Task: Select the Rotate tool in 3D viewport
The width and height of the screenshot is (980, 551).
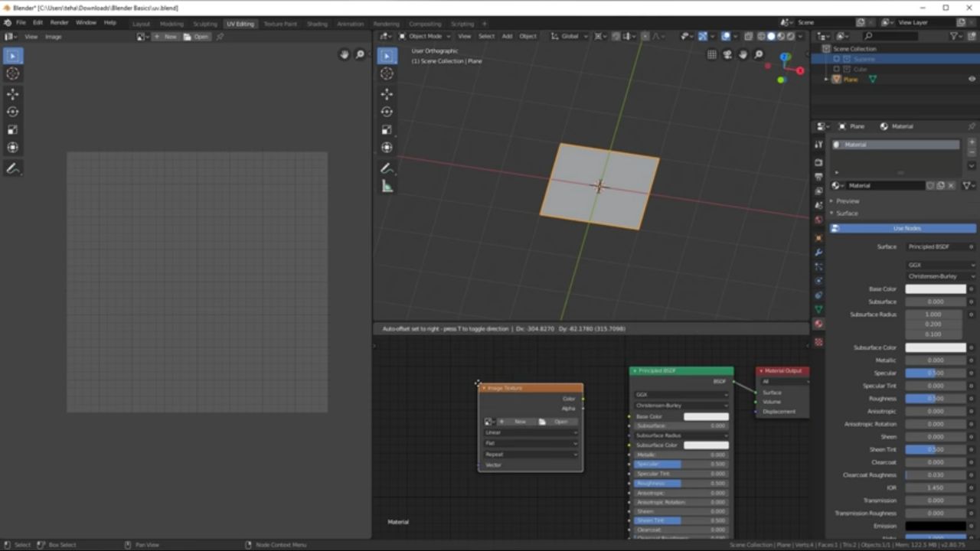Action: tap(387, 112)
